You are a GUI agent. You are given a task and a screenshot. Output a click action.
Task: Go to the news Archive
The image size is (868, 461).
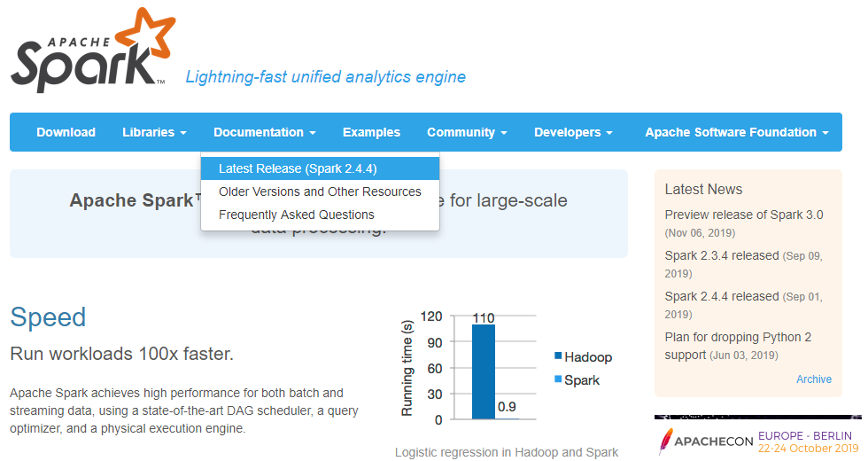pyautogui.click(x=813, y=379)
